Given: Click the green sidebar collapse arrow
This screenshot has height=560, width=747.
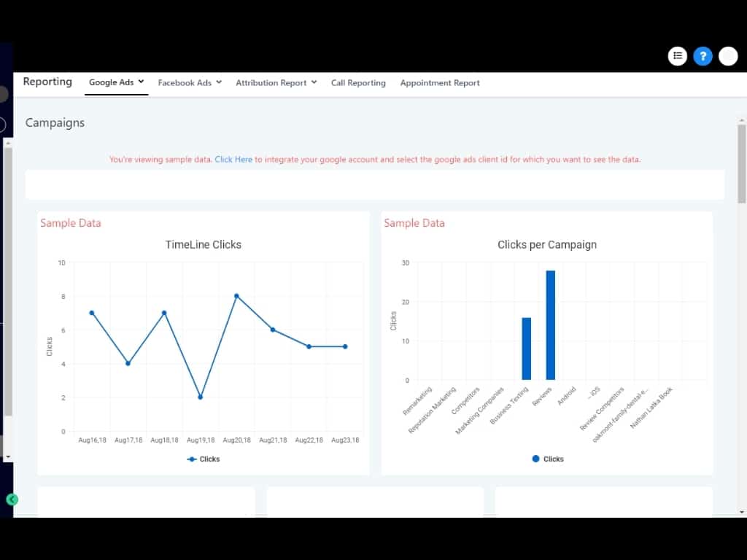Looking at the screenshot, I should [12, 499].
